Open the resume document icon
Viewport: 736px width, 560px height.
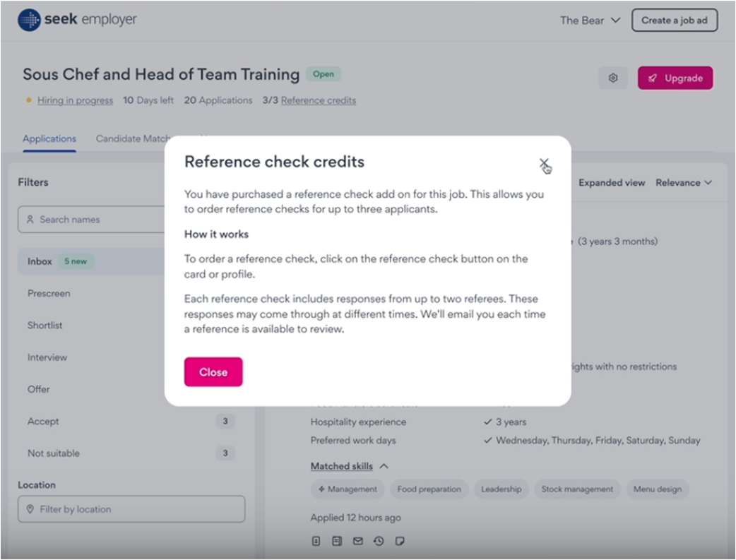pyautogui.click(x=337, y=542)
